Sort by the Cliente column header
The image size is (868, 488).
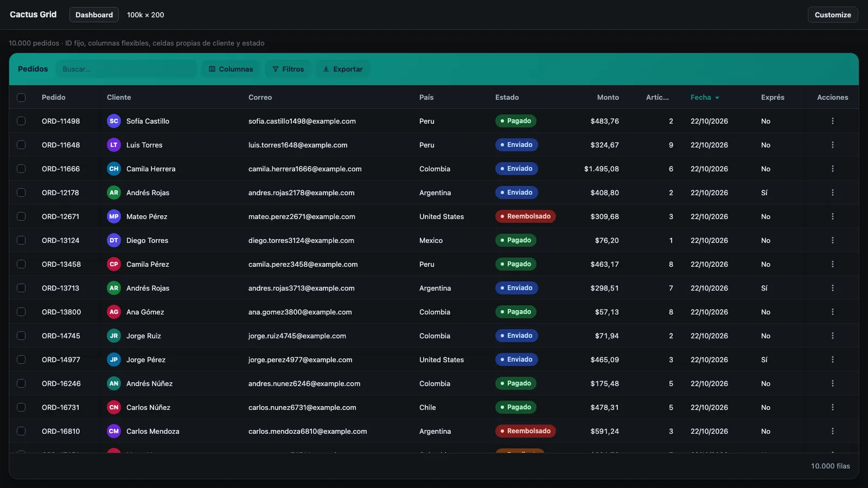(x=119, y=98)
